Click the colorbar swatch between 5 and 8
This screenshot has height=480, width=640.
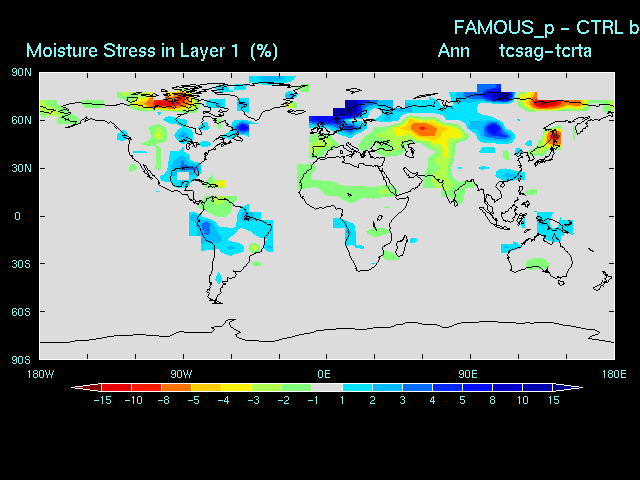tap(478, 387)
